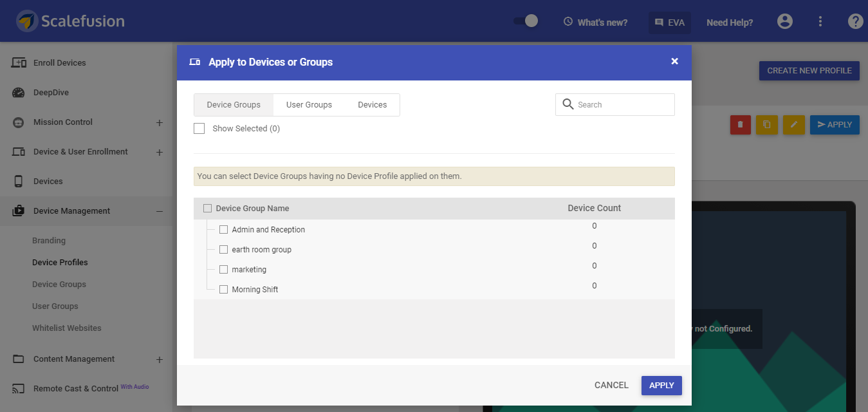Select the Admin and Reception group name

[x=268, y=230]
